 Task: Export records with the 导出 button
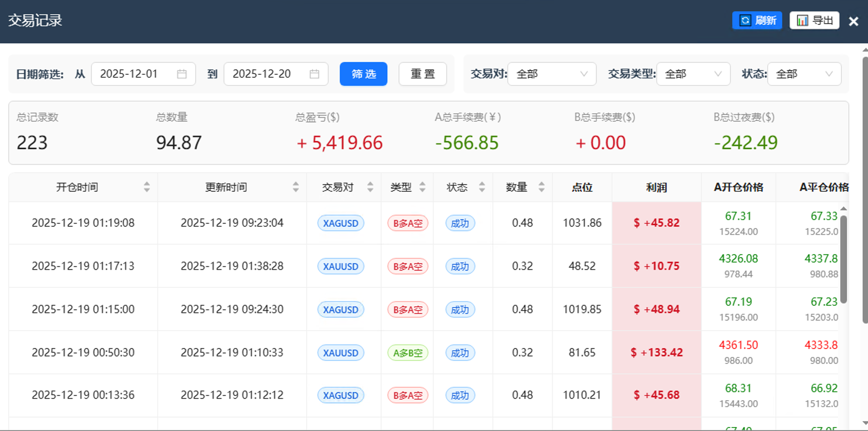[x=814, y=20]
